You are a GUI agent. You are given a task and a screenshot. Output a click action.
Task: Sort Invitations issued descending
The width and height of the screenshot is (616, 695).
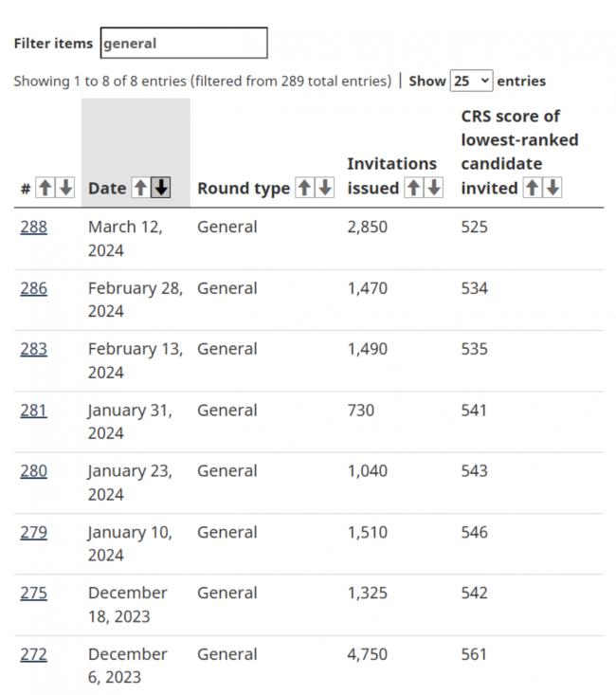click(434, 188)
